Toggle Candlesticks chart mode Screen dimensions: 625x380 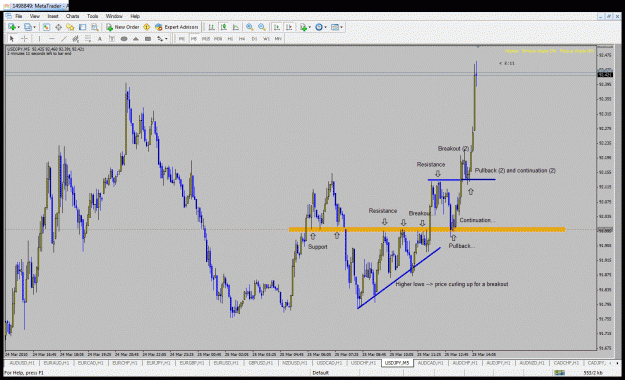pyautogui.click(x=224, y=27)
